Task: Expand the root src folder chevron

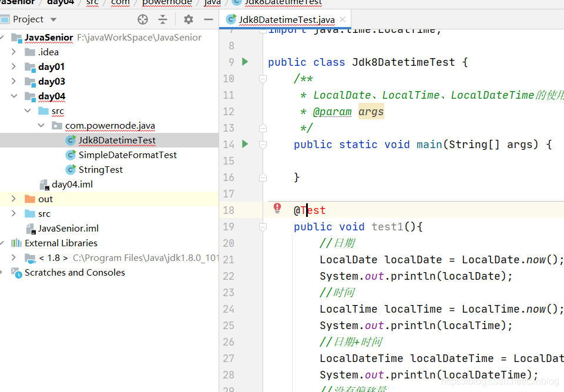Action: pos(14,213)
